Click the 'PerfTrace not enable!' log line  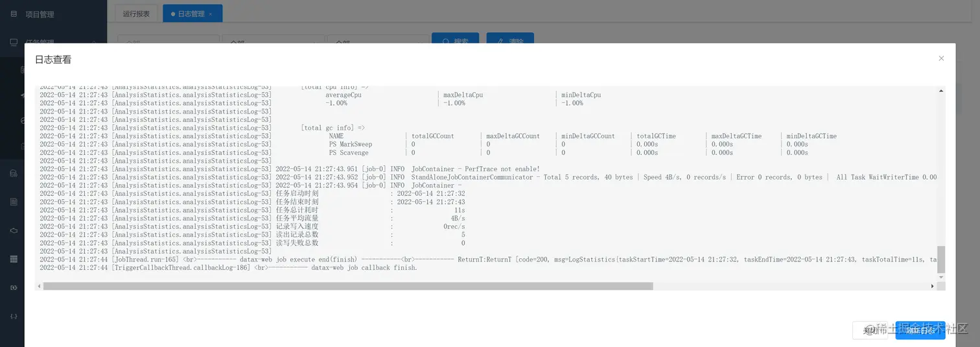click(290, 169)
